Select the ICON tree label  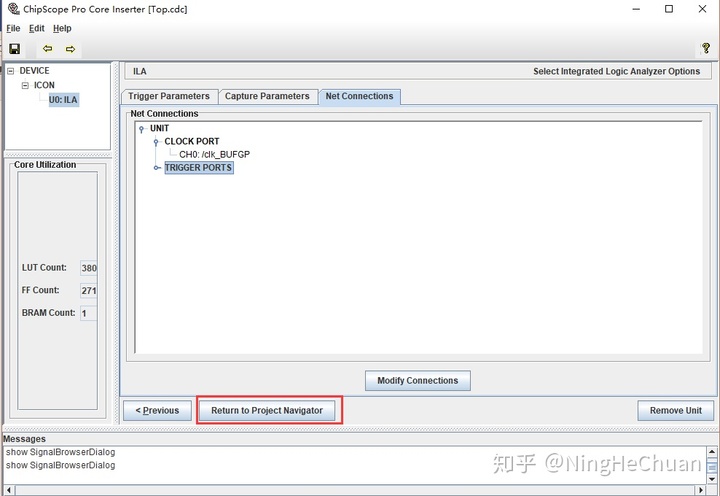[44, 85]
